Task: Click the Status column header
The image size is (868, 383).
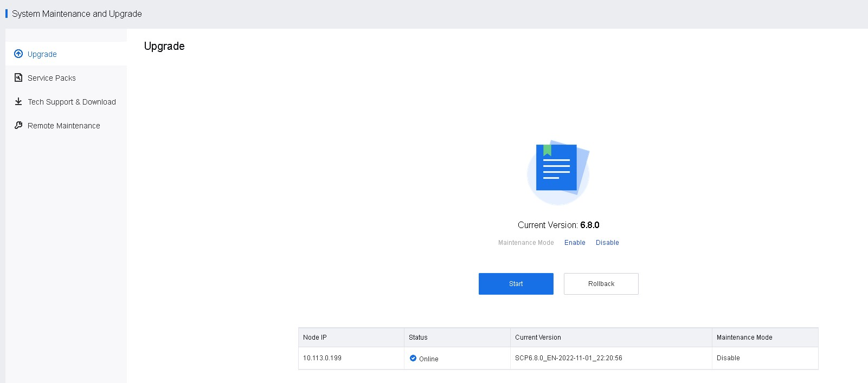Action: tap(418, 337)
